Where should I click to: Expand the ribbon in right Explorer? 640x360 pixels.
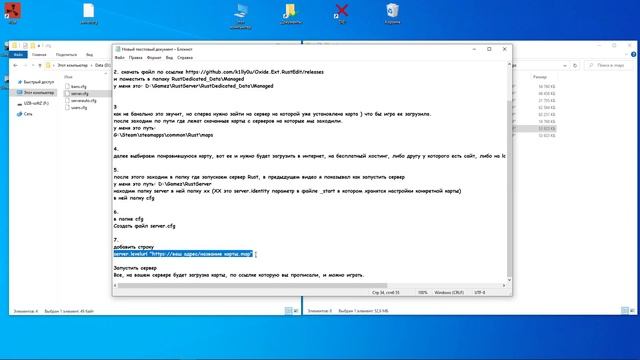(626, 54)
